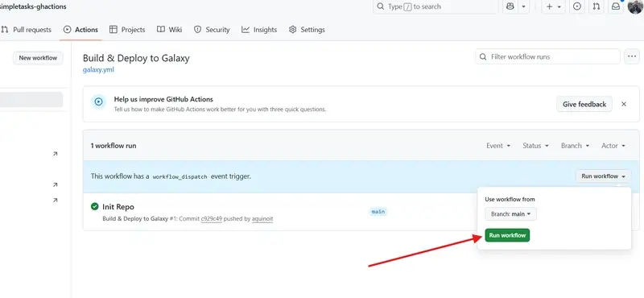Switch to the Pull requests tab
This screenshot has width=644, height=298.
(x=27, y=30)
